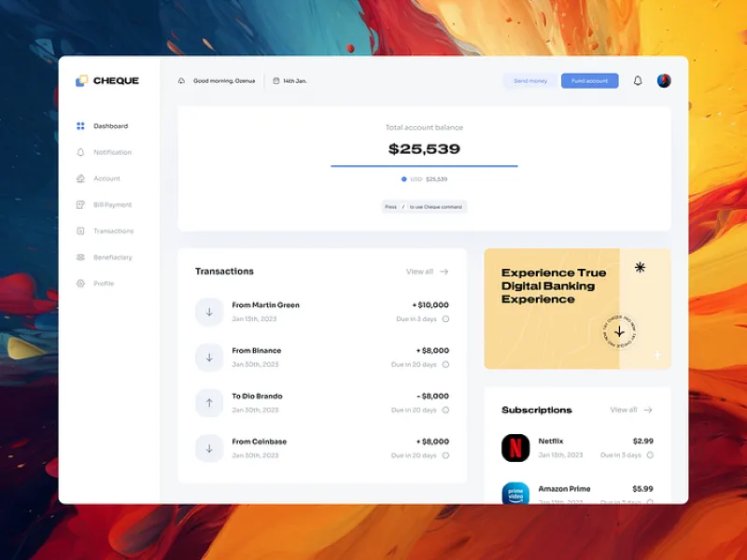This screenshot has width=747, height=560.
Task: Click the From Binance transaction title
Action: 256,351
